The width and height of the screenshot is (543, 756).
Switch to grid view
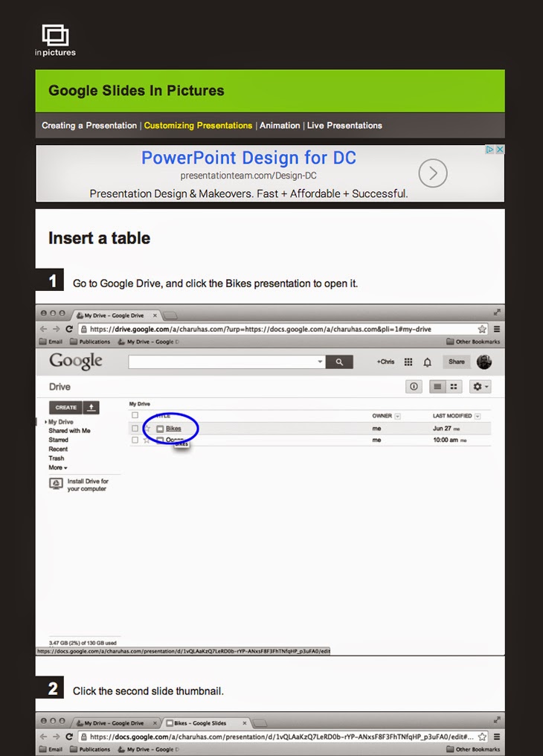[x=454, y=387]
